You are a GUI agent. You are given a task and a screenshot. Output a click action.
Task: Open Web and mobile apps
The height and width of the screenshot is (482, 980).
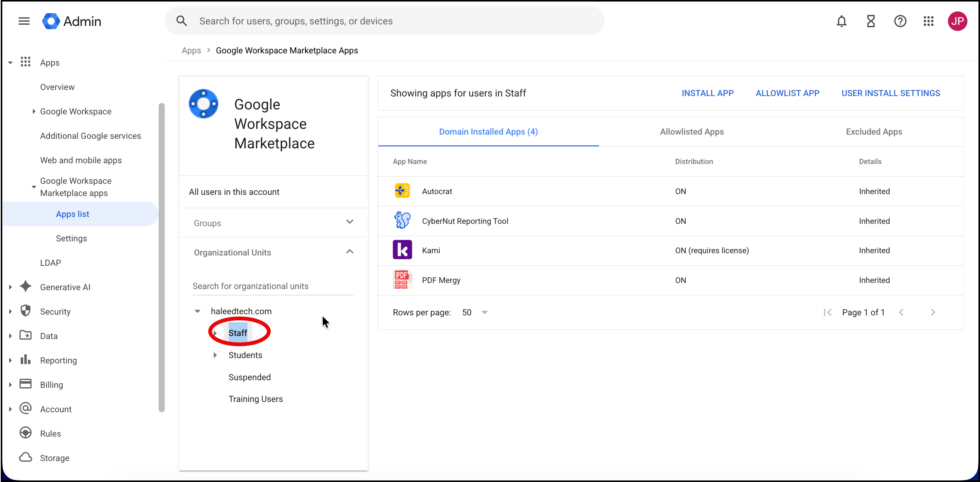(x=81, y=160)
